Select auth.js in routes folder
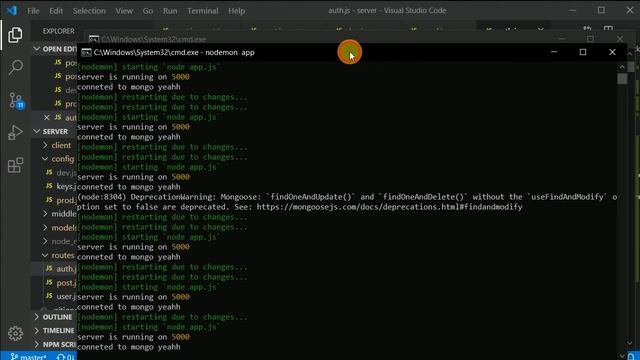 click(60, 269)
